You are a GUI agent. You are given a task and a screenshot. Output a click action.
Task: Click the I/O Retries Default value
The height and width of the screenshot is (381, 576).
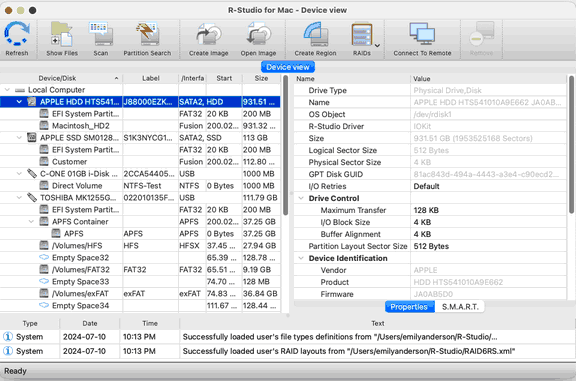426,186
